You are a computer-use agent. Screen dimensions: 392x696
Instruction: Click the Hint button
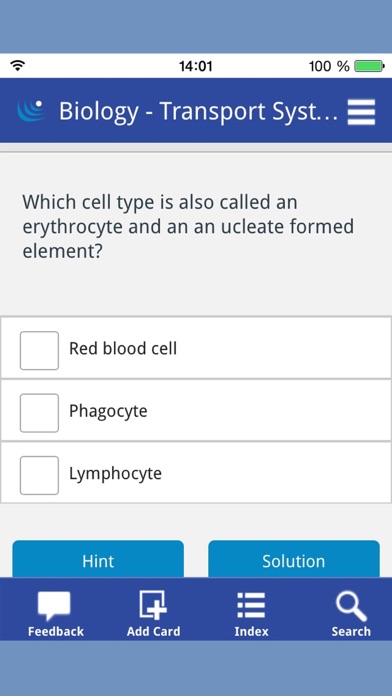(98, 559)
